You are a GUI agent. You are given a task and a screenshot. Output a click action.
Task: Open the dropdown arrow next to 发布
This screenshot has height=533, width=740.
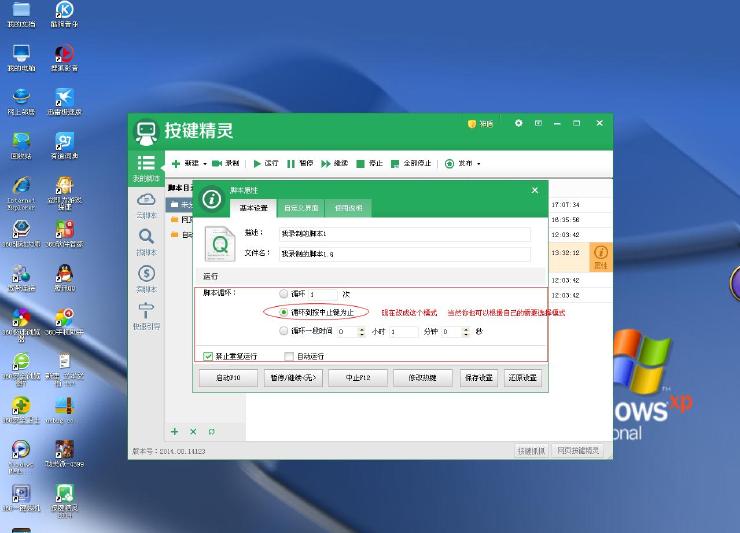click(x=479, y=164)
